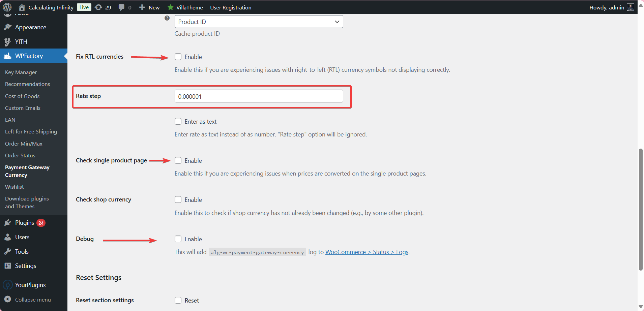Click the scrollbar up arrow
This screenshot has width=644, height=311.
[x=641, y=5]
